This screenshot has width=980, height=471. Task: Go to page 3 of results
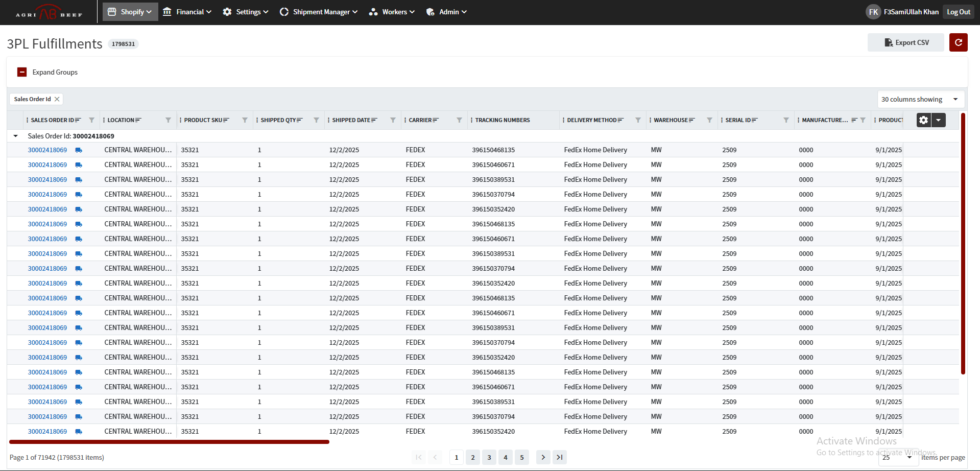pyautogui.click(x=489, y=457)
